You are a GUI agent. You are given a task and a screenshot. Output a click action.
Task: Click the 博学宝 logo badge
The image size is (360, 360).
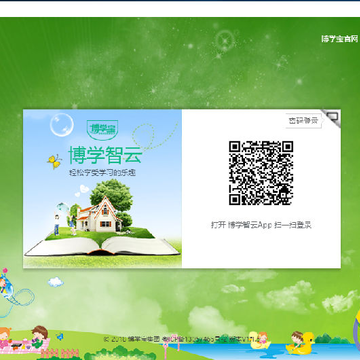click(103, 130)
